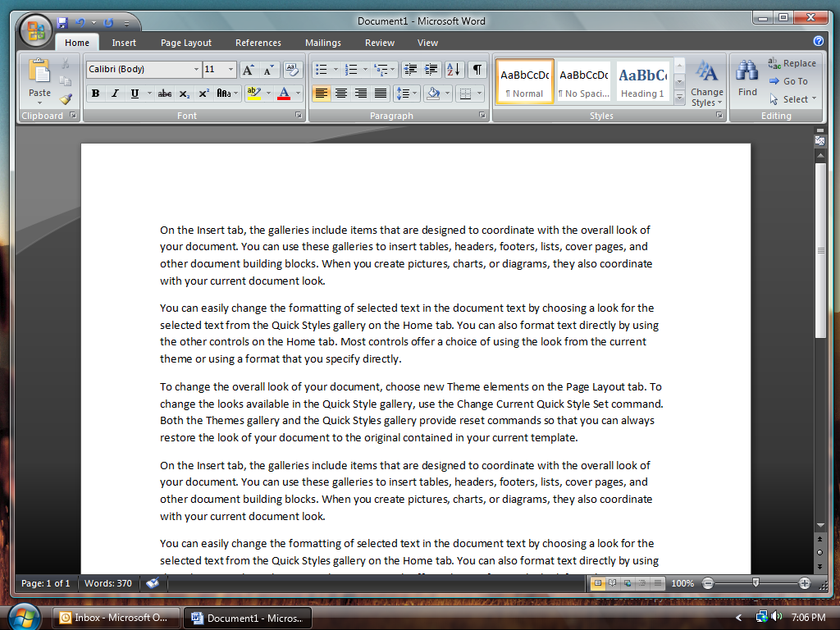Show or hide paragraph marks
The image size is (840, 630).
[477, 69]
